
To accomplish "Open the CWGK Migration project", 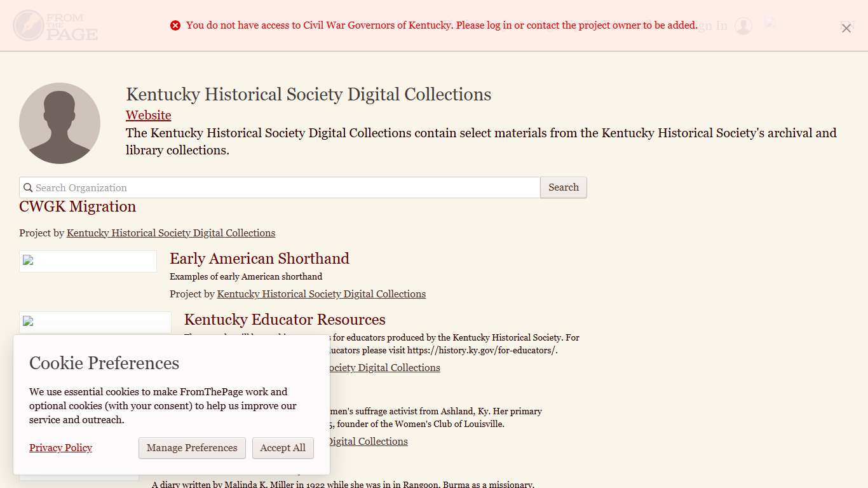I will [x=77, y=207].
